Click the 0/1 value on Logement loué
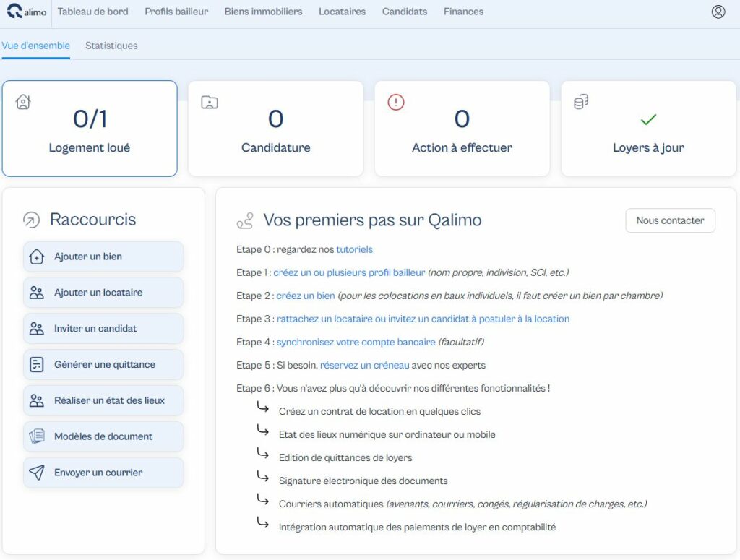Screen dimensions: 740x560 pos(90,119)
